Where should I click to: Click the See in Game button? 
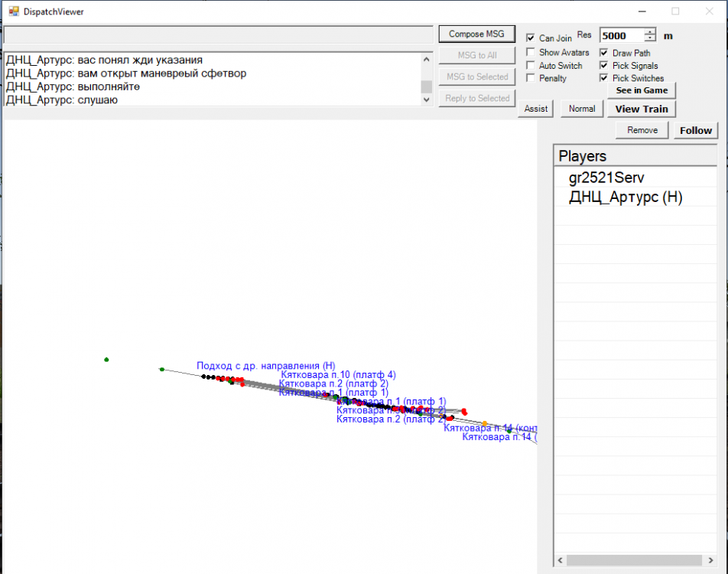click(642, 90)
